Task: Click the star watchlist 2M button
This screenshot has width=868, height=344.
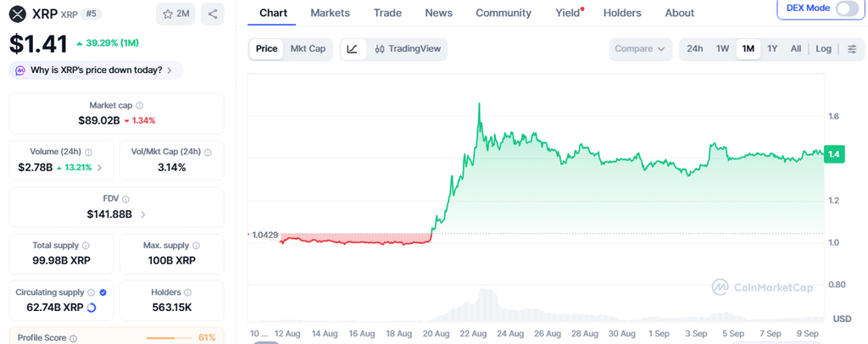Action: pos(175,14)
